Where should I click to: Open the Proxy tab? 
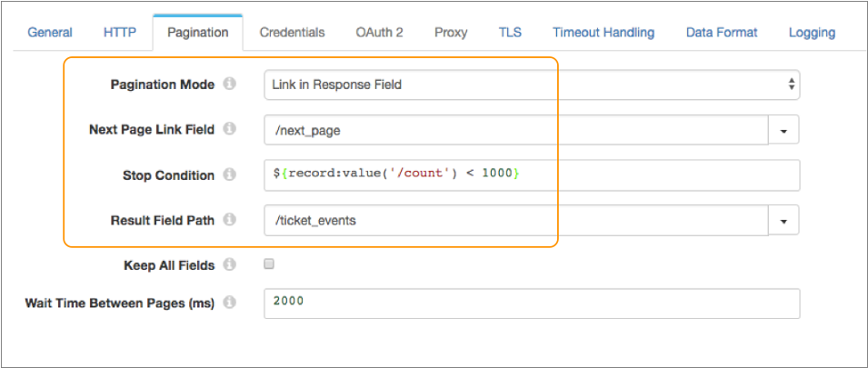[x=451, y=33]
